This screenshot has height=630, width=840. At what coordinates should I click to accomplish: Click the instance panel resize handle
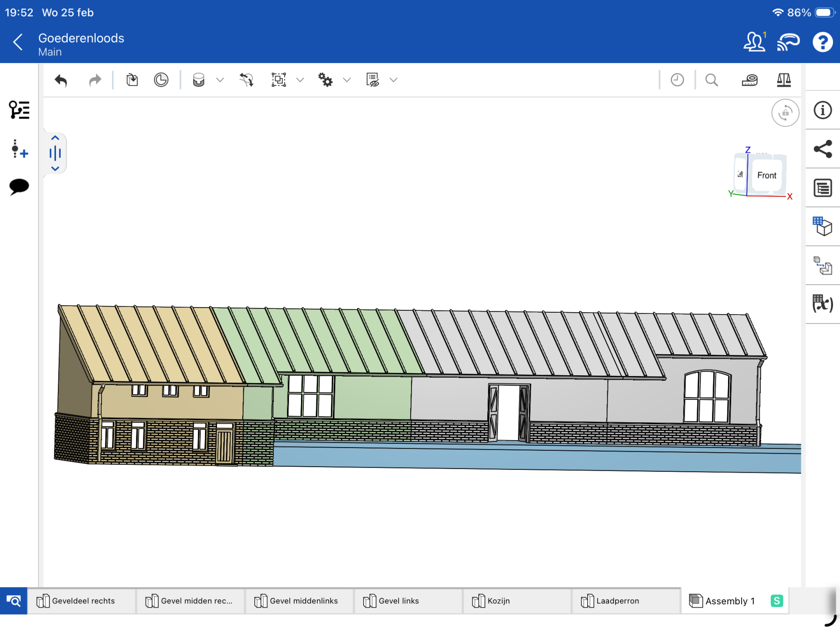point(55,153)
